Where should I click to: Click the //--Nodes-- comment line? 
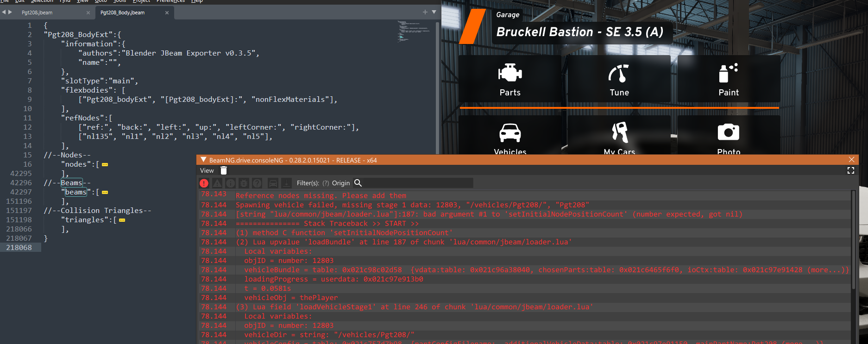click(x=67, y=155)
